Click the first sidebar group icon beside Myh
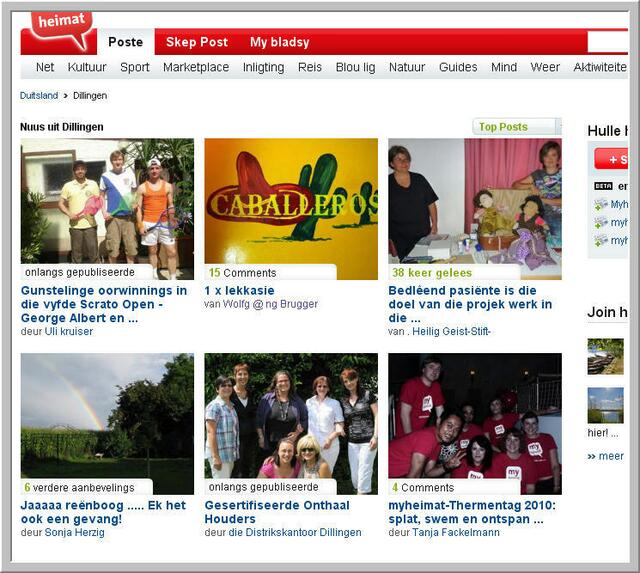 click(601, 204)
